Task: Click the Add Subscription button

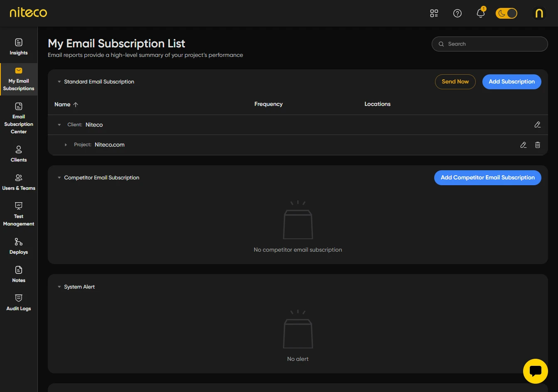Action: [x=512, y=82]
